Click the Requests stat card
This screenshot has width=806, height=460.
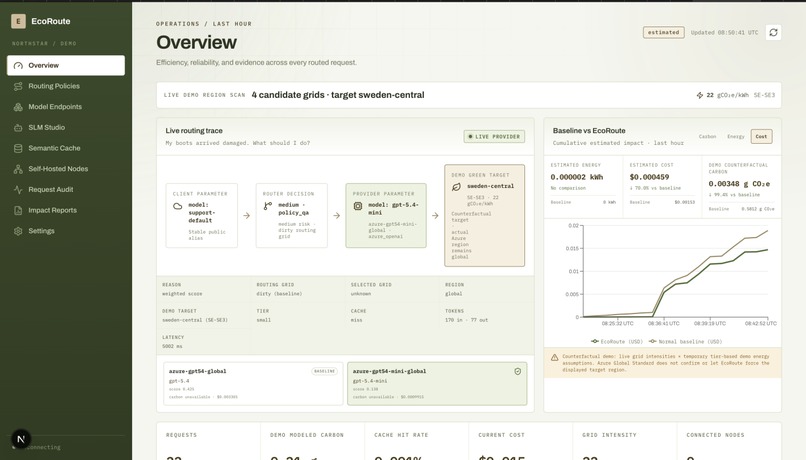(208, 441)
